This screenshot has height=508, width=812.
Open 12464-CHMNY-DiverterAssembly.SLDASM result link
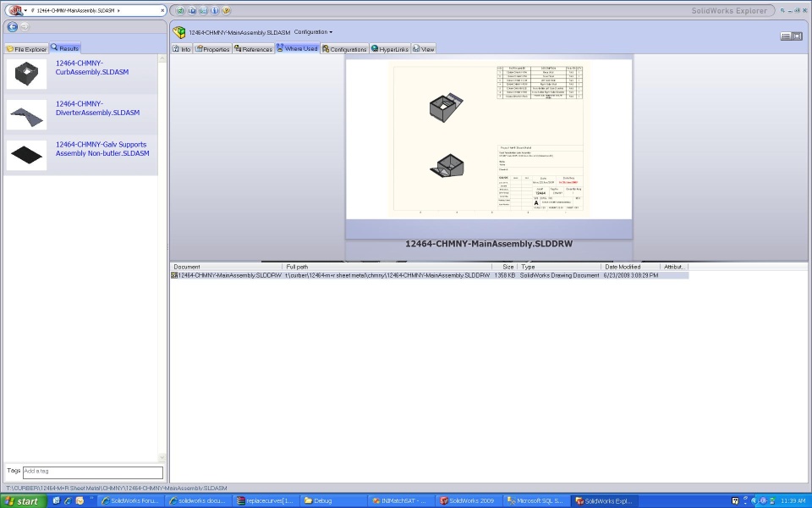click(x=97, y=108)
